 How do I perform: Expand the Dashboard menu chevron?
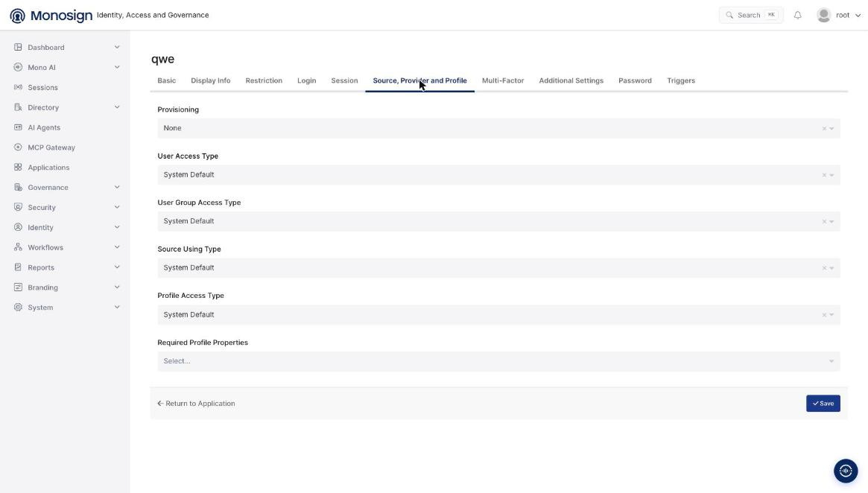117,47
